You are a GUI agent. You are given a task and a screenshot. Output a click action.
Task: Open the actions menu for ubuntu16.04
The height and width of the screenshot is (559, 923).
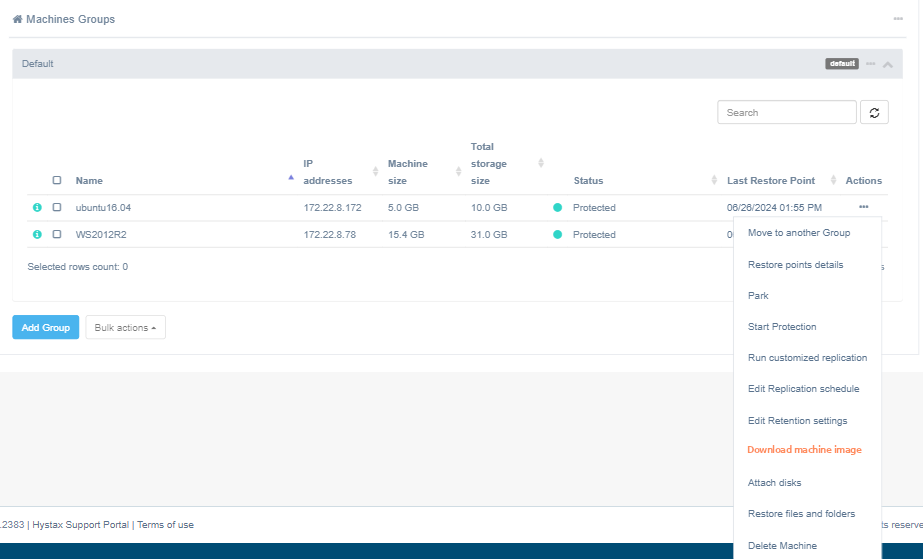point(864,207)
